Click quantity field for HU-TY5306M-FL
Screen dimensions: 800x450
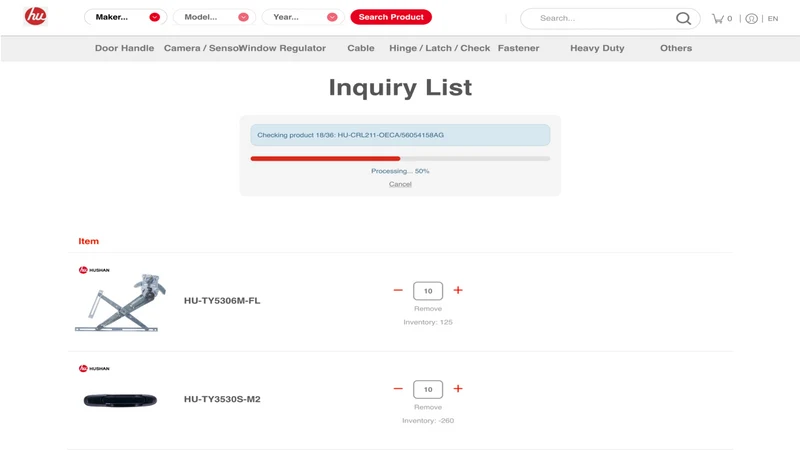(428, 291)
